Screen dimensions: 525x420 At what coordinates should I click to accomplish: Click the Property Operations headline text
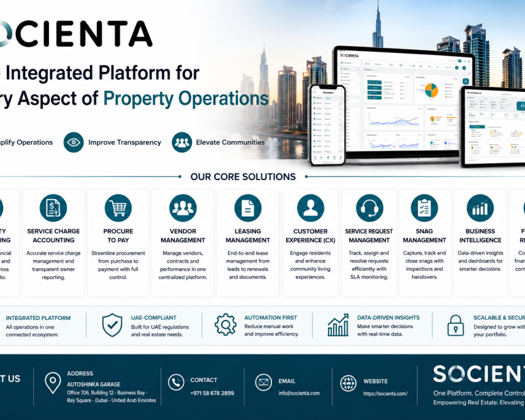(186, 99)
